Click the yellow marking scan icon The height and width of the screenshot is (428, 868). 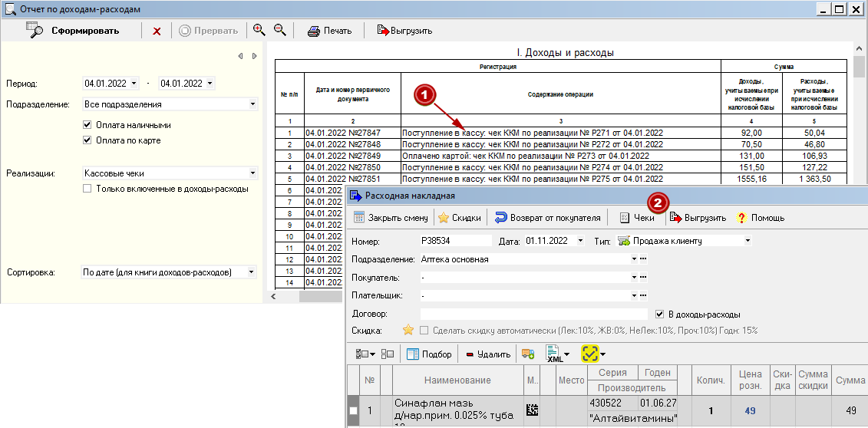point(590,354)
